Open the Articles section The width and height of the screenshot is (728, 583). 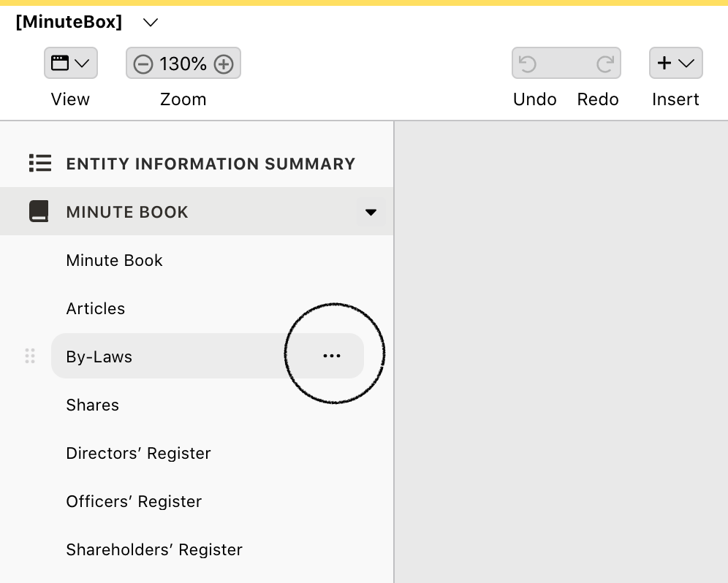(x=96, y=308)
